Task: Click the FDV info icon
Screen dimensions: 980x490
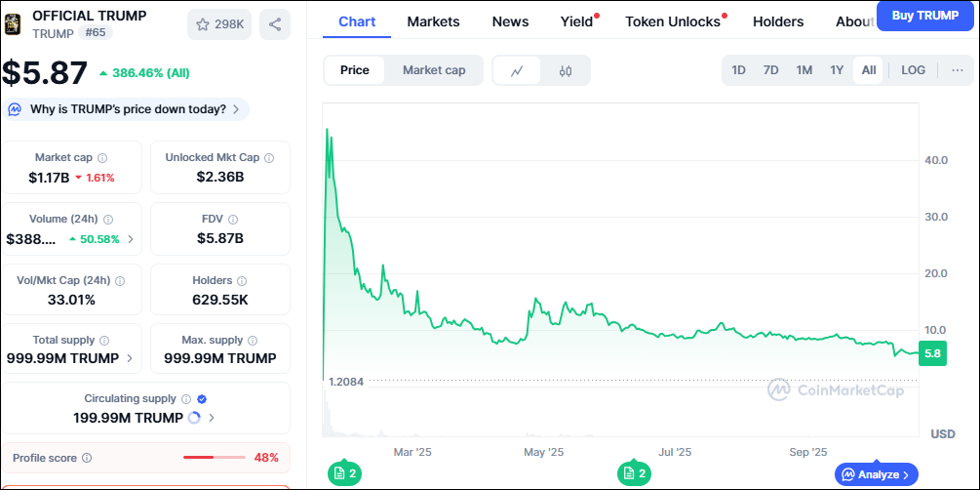Action: pos(233,219)
